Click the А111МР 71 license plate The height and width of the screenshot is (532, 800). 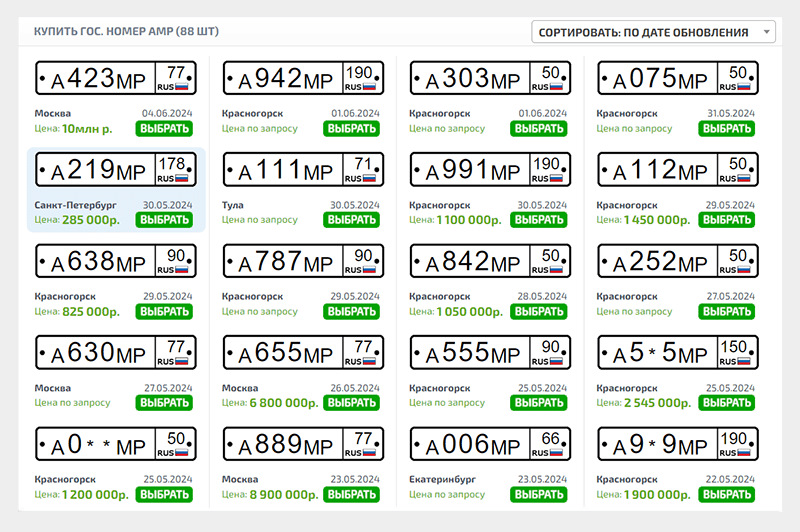pos(303,169)
